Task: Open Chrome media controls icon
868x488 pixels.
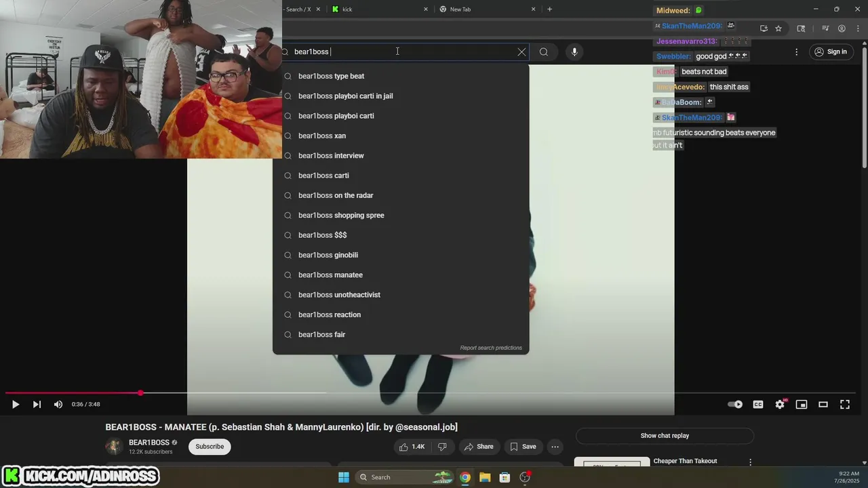Action: click(x=825, y=28)
